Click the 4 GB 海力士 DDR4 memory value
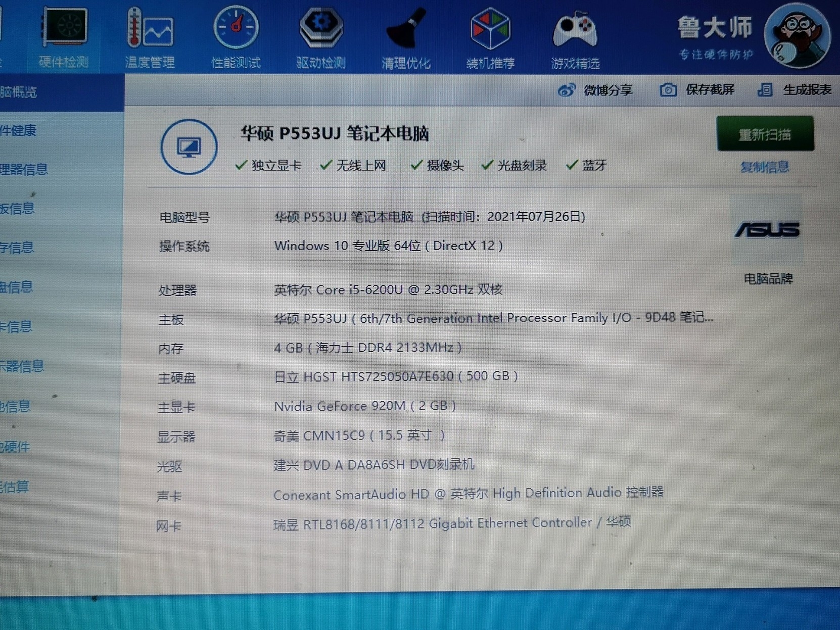Screen dimensions: 840x630 [367, 348]
